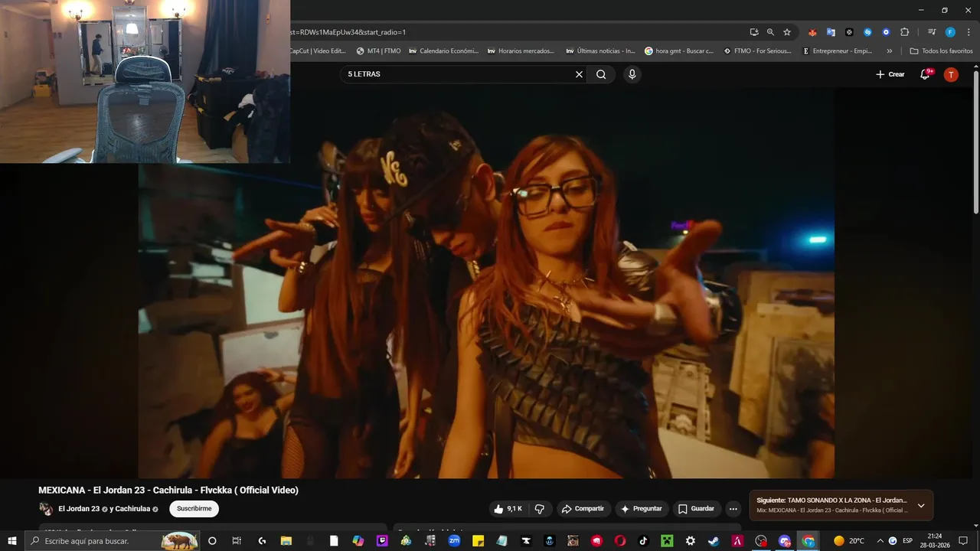Open the Shazam extension icon
The width and height of the screenshot is (980, 551).
[867, 32]
